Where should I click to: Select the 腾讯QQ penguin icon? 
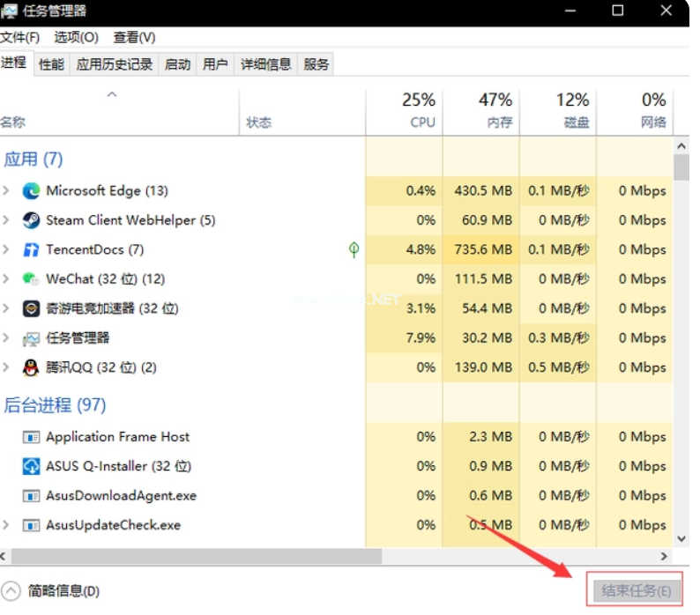coord(31,367)
